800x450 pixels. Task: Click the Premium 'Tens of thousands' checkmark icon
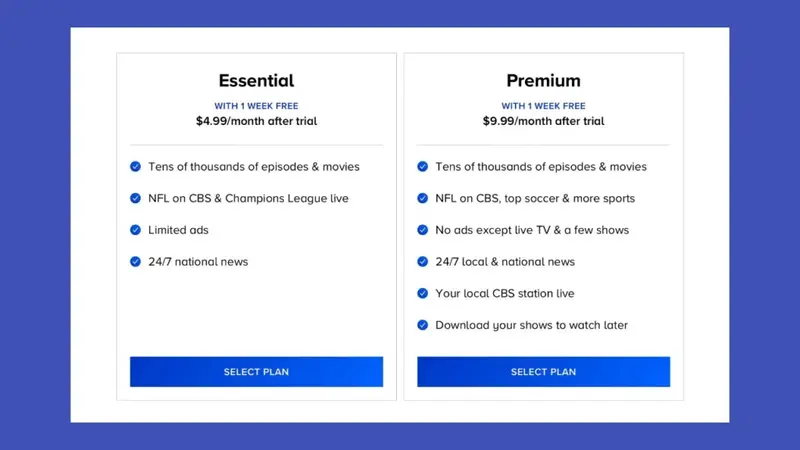423,167
